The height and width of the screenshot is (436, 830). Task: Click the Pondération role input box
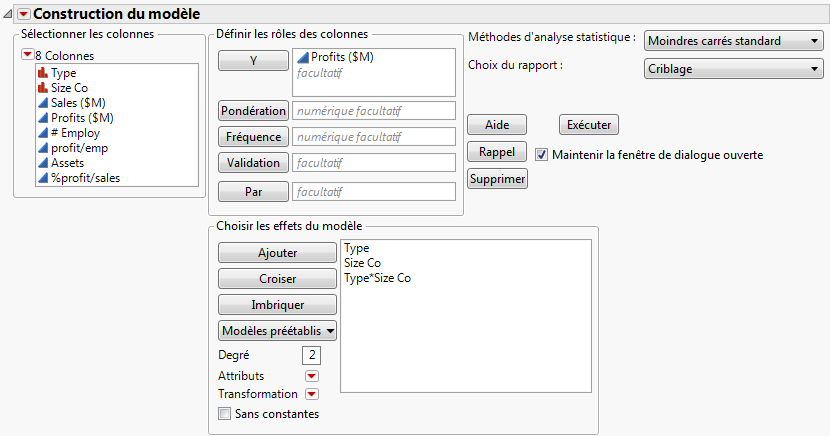374,111
